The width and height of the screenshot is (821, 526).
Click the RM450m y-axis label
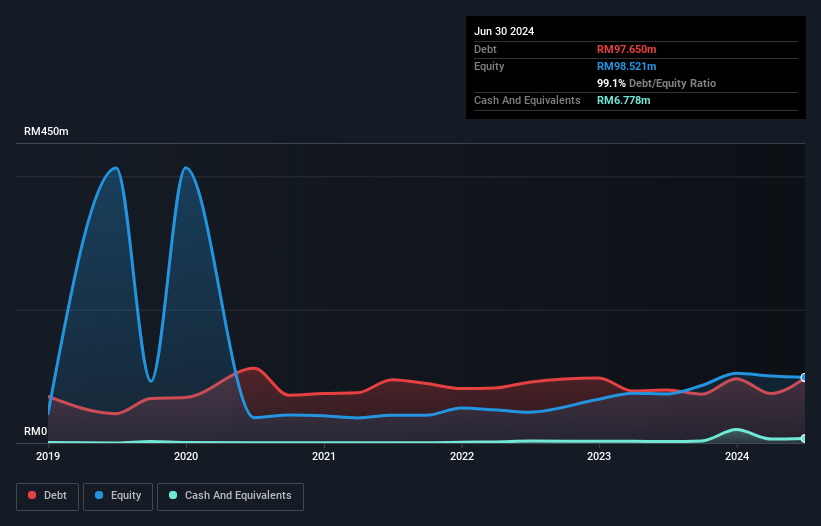pos(46,131)
